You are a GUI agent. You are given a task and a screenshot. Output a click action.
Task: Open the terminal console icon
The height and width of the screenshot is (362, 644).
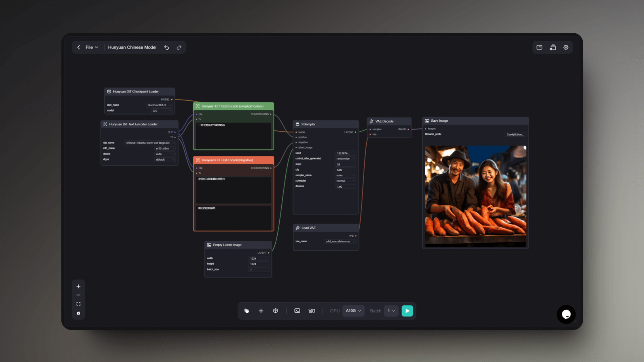pyautogui.click(x=297, y=311)
